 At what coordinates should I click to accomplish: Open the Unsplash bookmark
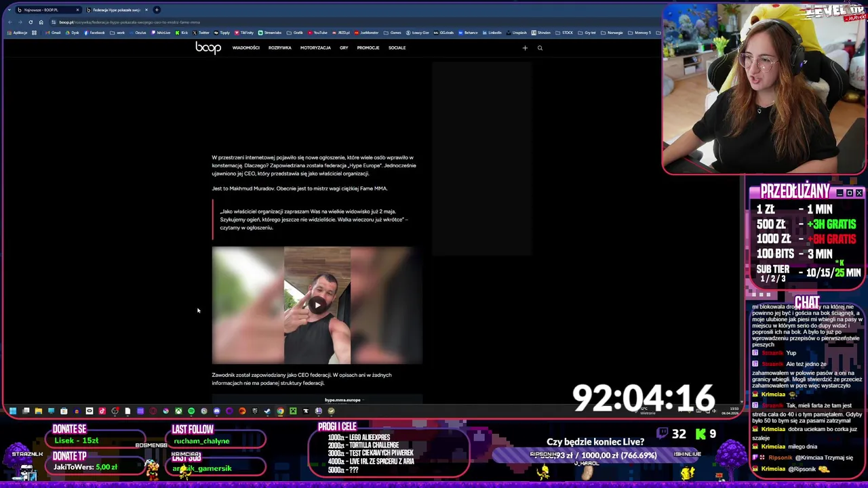[x=516, y=33]
